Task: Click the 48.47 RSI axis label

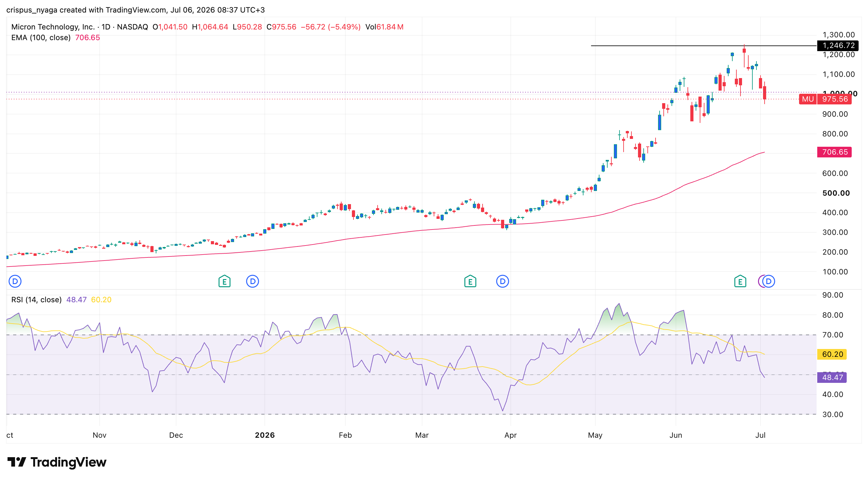Action: [832, 378]
